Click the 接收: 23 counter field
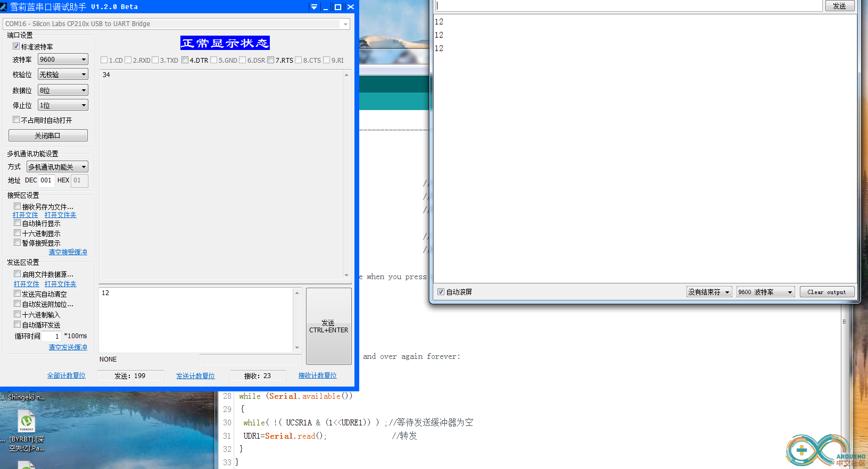 click(258, 375)
